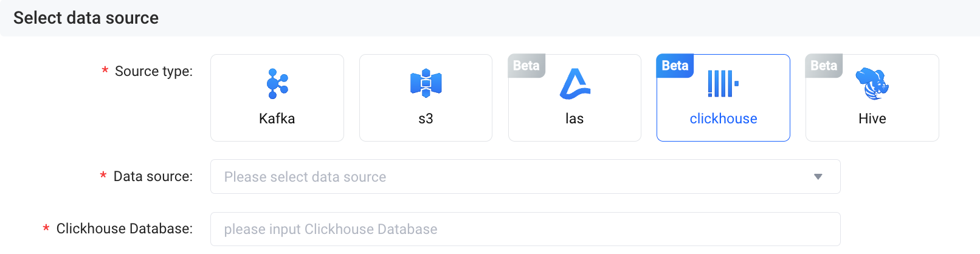
Task: Click the Beta badge on las card
Action: tap(526, 66)
